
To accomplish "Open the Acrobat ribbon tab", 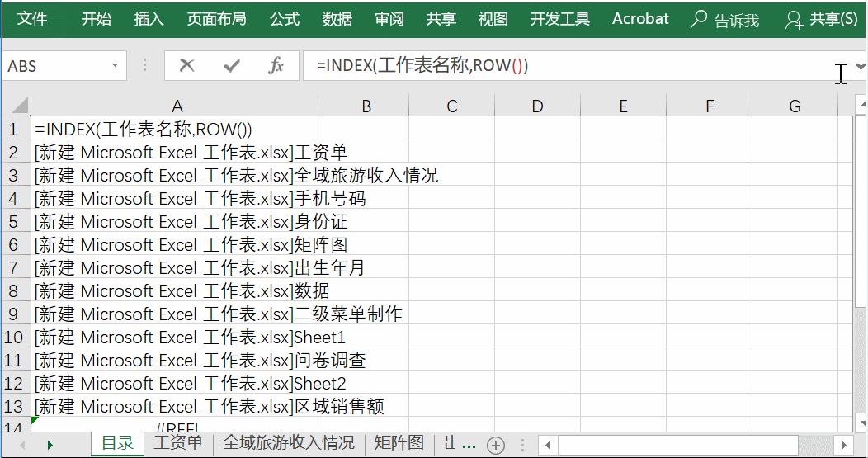I will tap(640, 19).
